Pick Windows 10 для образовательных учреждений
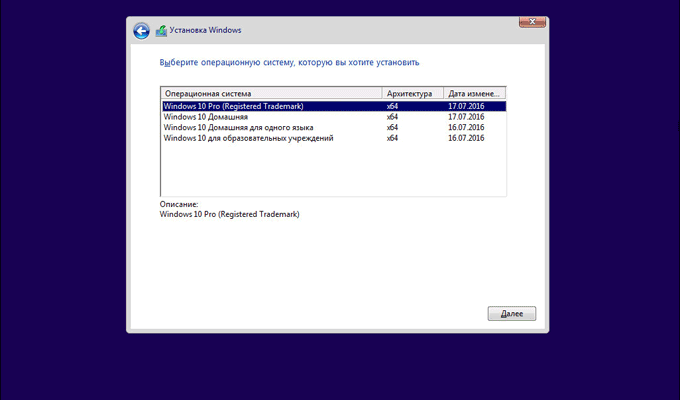This screenshot has width=680, height=400. pos(247,138)
